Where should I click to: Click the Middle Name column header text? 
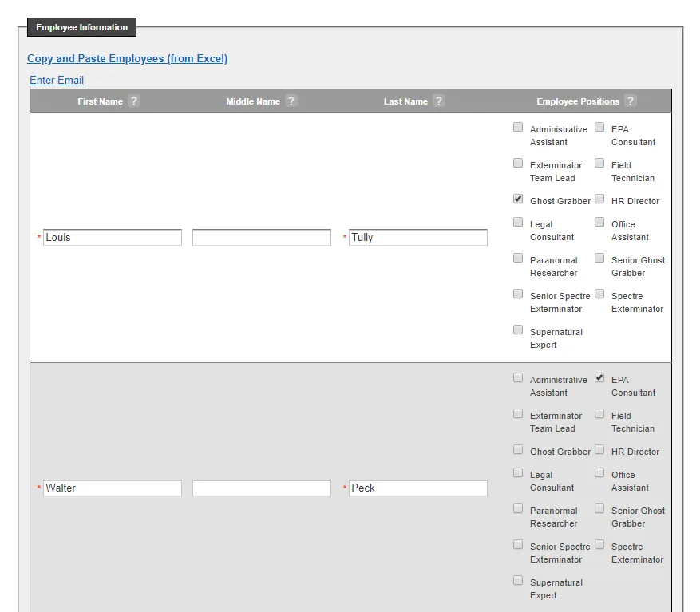253,101
